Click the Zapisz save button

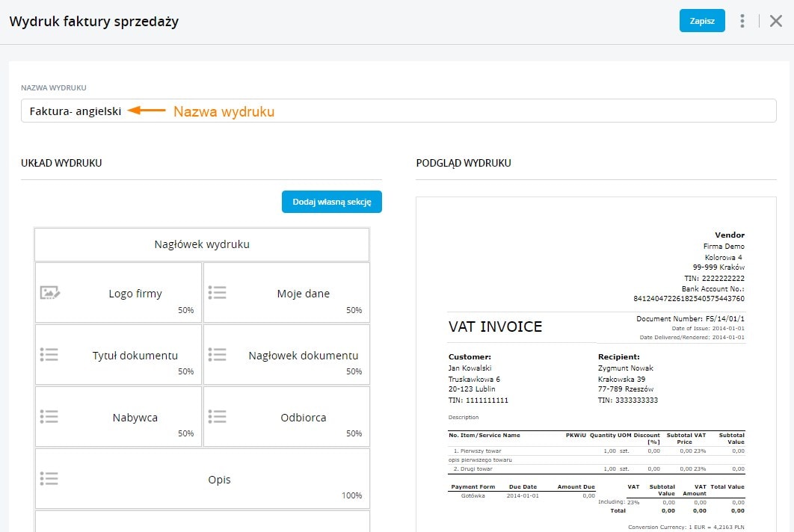[x=702, y=21]
